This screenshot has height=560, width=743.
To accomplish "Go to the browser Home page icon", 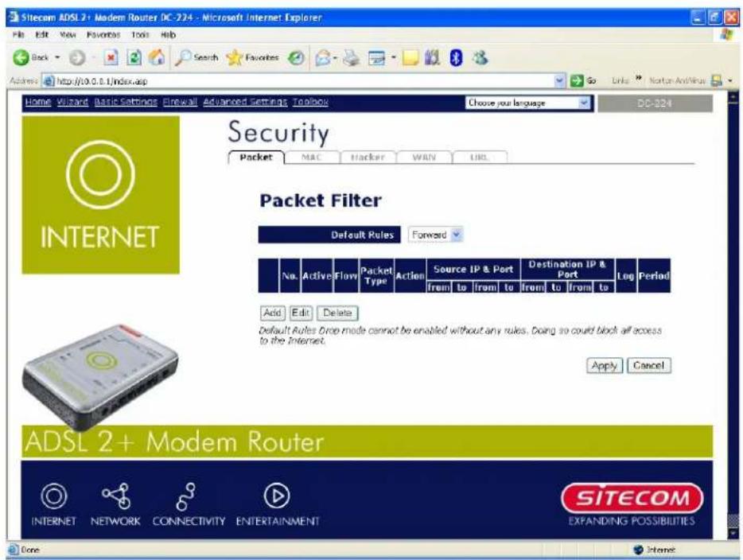I will 157,58.
